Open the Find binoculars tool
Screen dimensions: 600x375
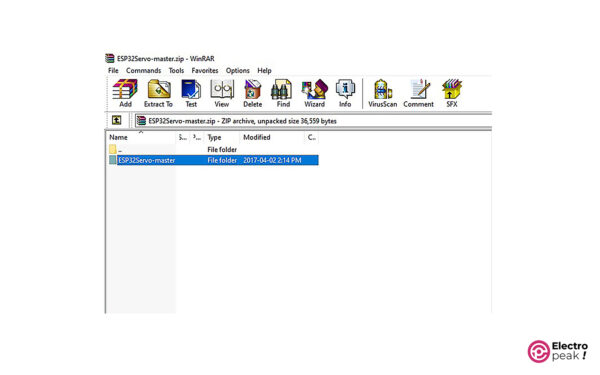click(283, 93)
